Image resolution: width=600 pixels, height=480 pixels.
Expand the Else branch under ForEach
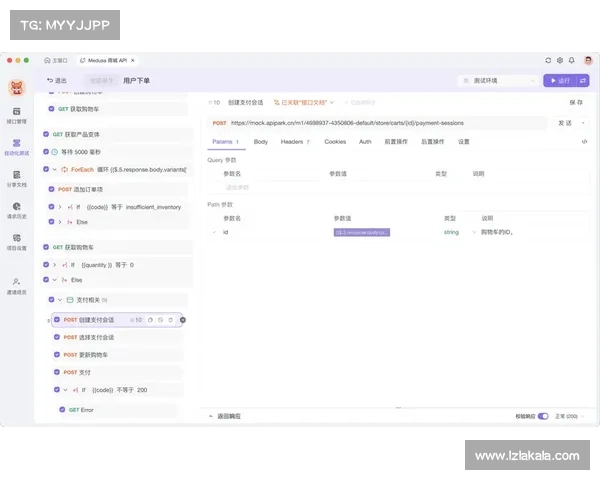pos(60,222)
